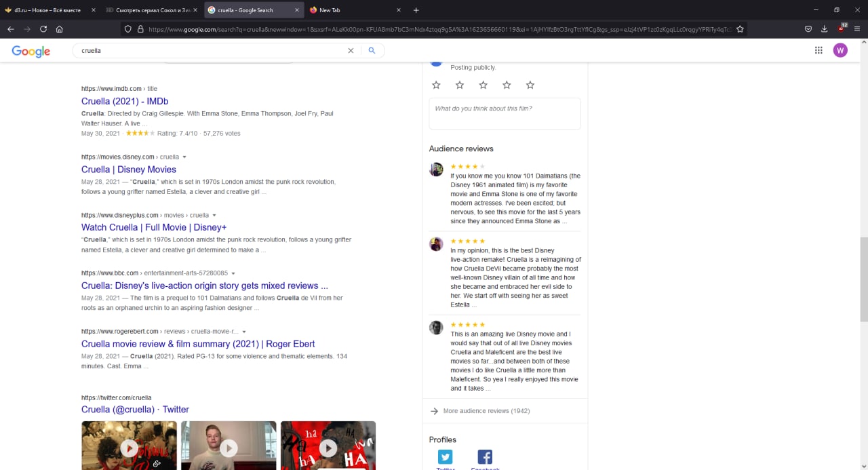Click the page vertical scrollbar thumb

pyautogui.click(x=863, y=279)
